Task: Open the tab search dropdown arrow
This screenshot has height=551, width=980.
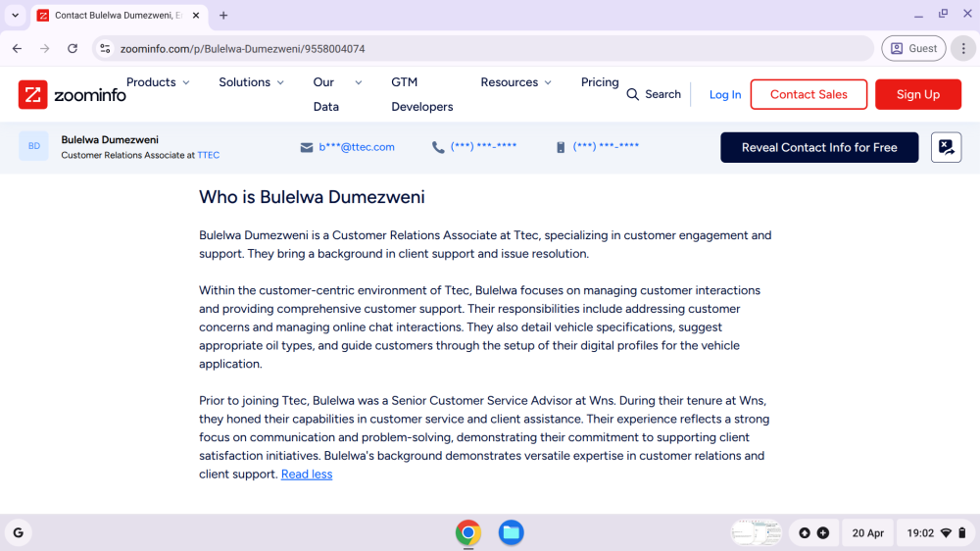Action: tap(15, 15)
